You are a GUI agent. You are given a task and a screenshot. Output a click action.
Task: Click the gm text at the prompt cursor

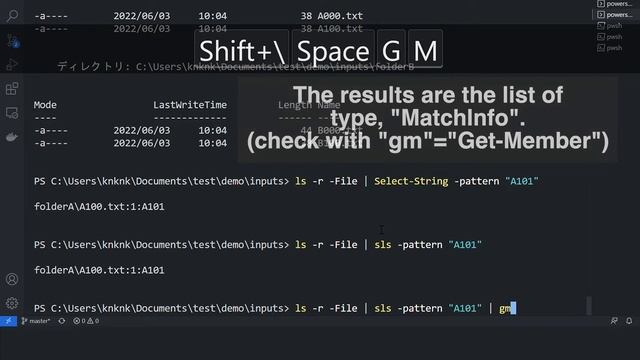pos(505,308)
